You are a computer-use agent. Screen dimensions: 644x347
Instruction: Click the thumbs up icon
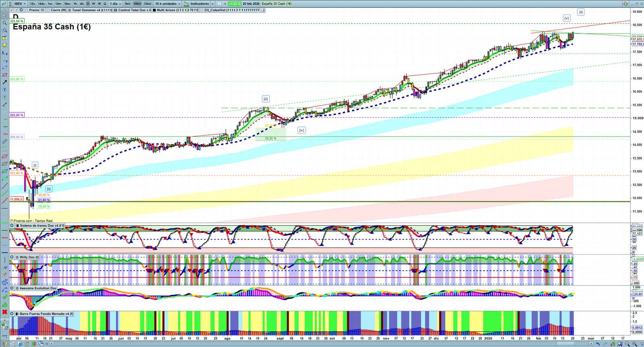coord(4,304)
